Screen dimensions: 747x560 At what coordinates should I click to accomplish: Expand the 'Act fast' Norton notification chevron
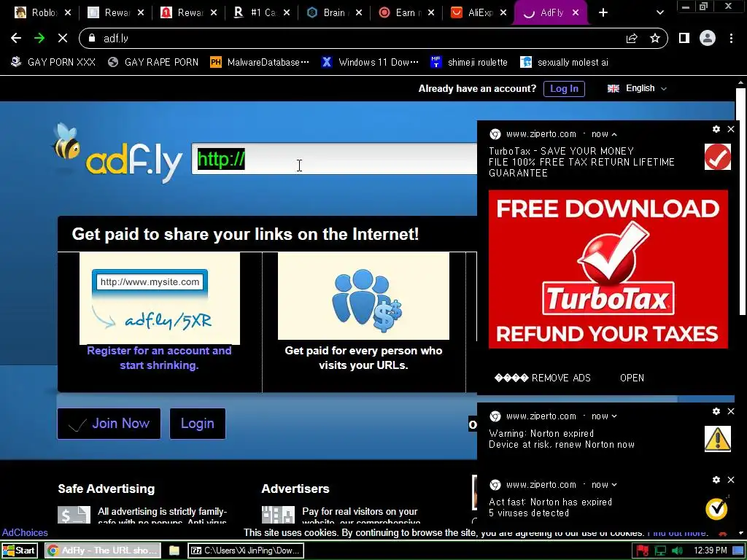coord(614,485)
